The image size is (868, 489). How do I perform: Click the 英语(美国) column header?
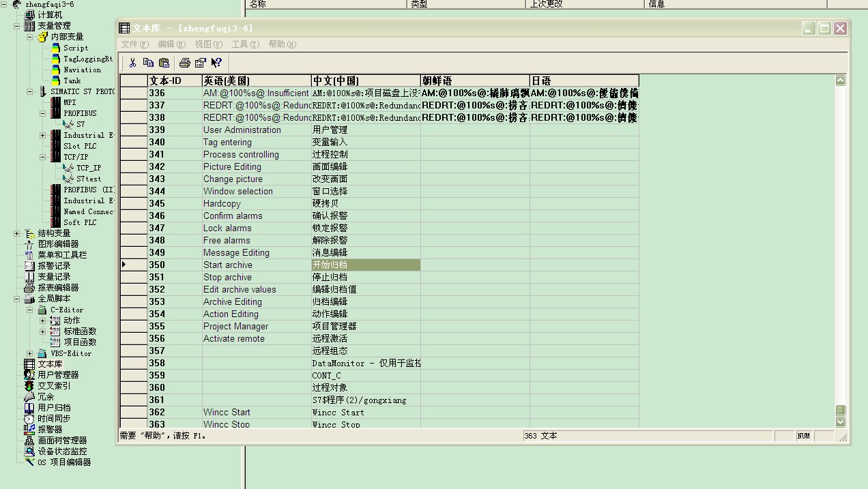click(257, 80)
